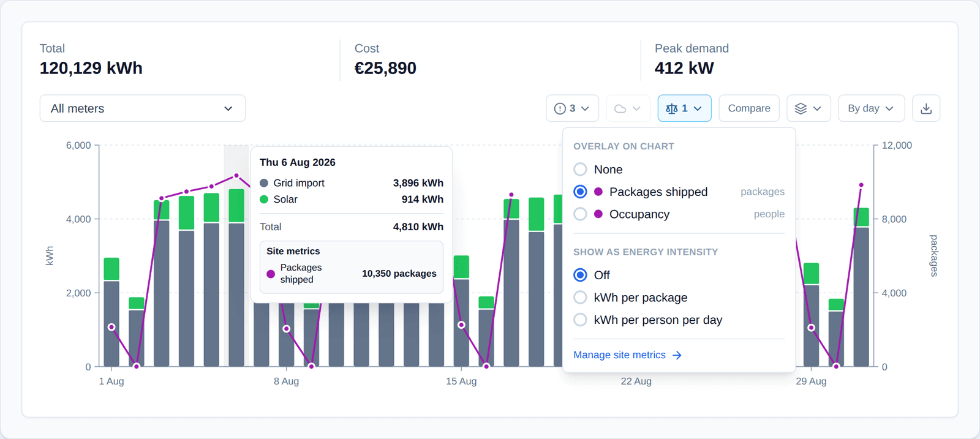Click the Solar 914 kWh tooltip value
The height and width of the screenshot is (439, 980).
[x=423, y=200]
